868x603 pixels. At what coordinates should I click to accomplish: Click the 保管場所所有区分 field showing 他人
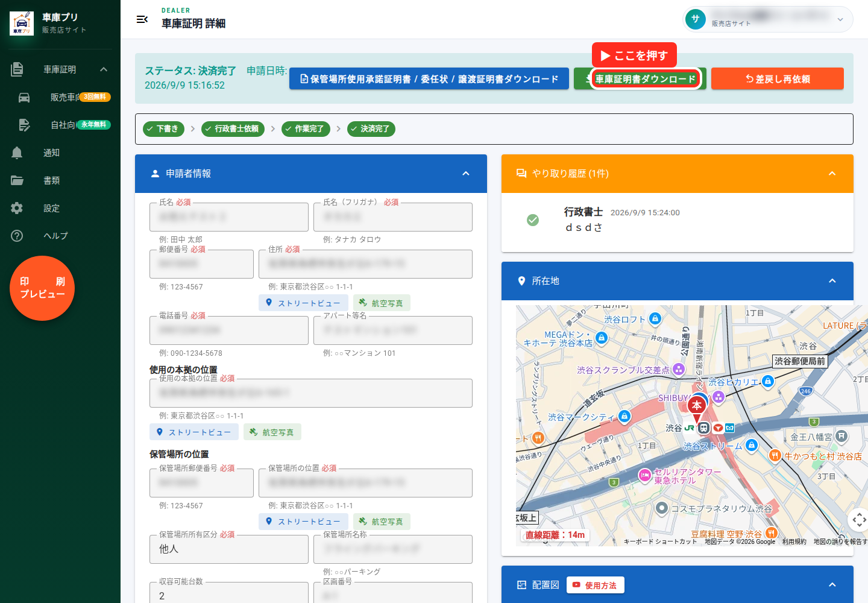click(229, 549)
